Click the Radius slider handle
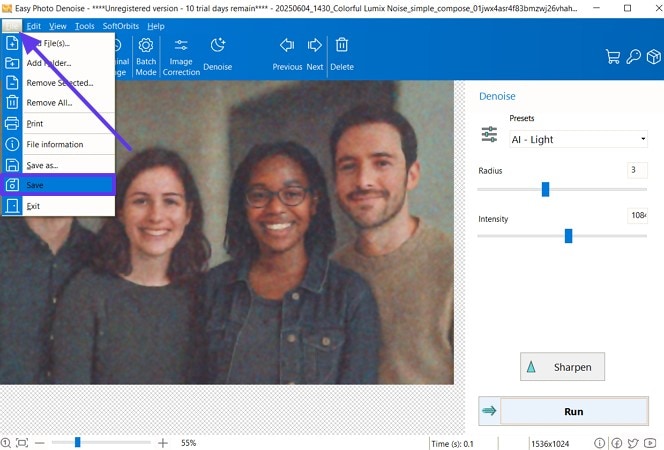 coord(545,189)
